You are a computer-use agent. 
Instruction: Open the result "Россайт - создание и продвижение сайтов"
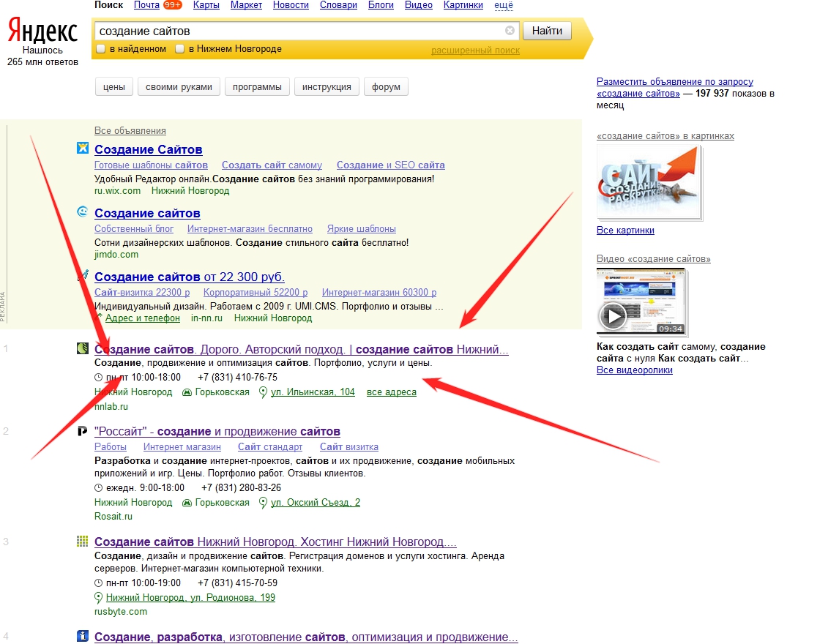[217, 432]
